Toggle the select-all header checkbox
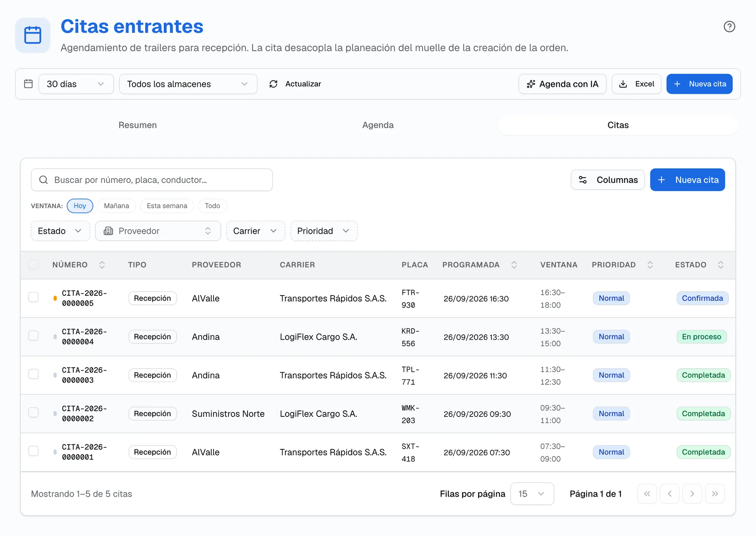This screenshot has width=756, height=536. point(34,264)
